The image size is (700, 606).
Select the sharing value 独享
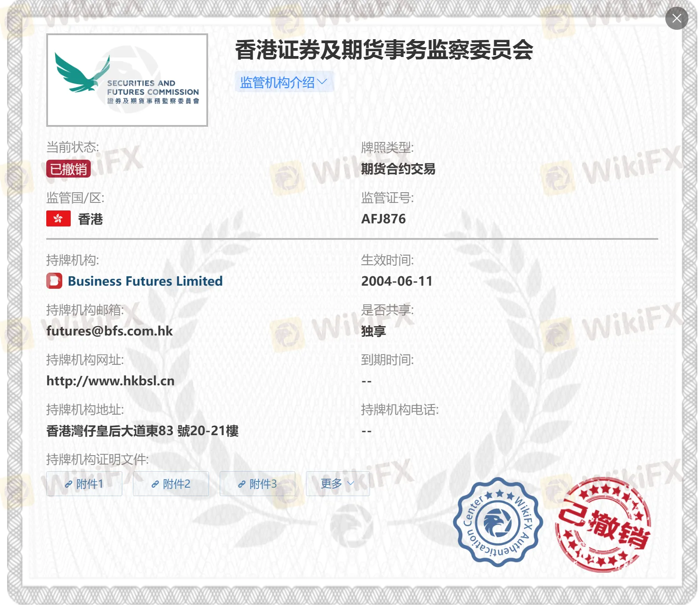[374, 331]
